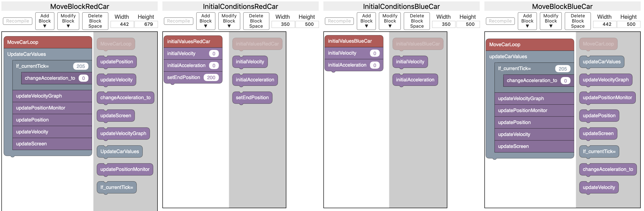Open Modify Block dropdown in InitialConditionsRedCar panel
The height and width of the screenshot is (211, 644).
point(229,21)
